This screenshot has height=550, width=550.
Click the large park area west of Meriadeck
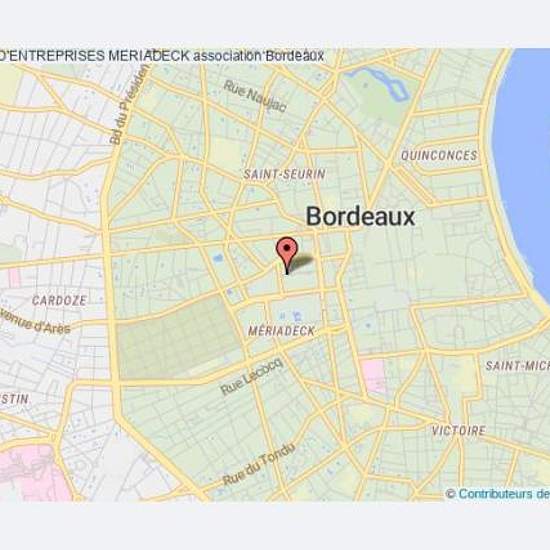pyautogui.click(x=177, y=340)
